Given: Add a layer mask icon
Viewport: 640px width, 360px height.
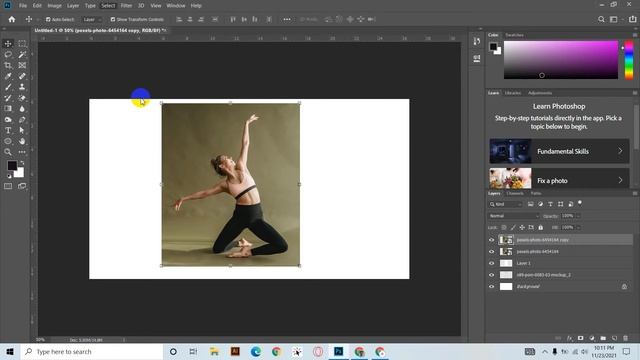Looking at the screenshot, I should (580, 338).
